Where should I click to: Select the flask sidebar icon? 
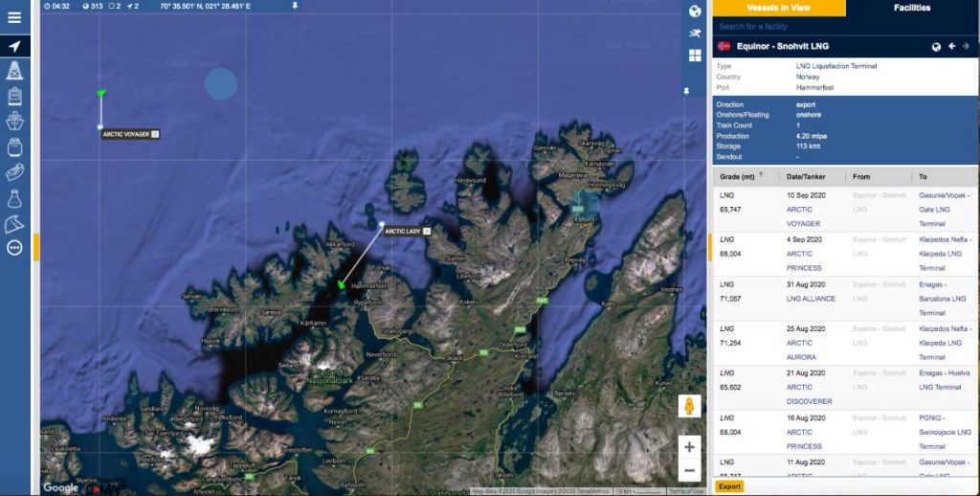point(14,198)
